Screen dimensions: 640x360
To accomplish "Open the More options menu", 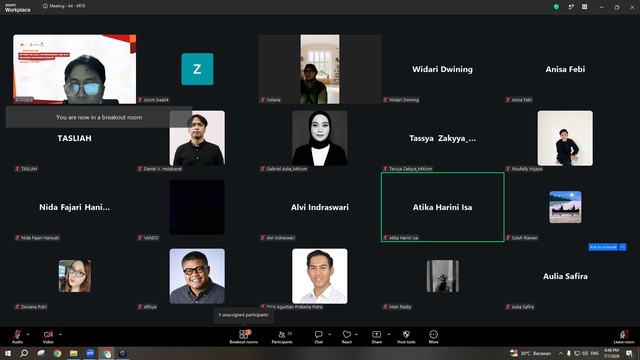I will pos(433,337).
